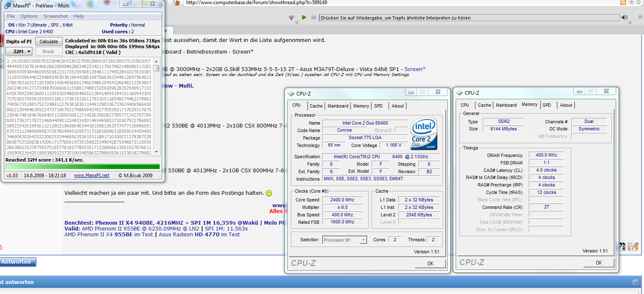Click the CRC 4a5d9118 Valid text
The image size is (644, 294).
pyautogui.click(x=93, y=52)
